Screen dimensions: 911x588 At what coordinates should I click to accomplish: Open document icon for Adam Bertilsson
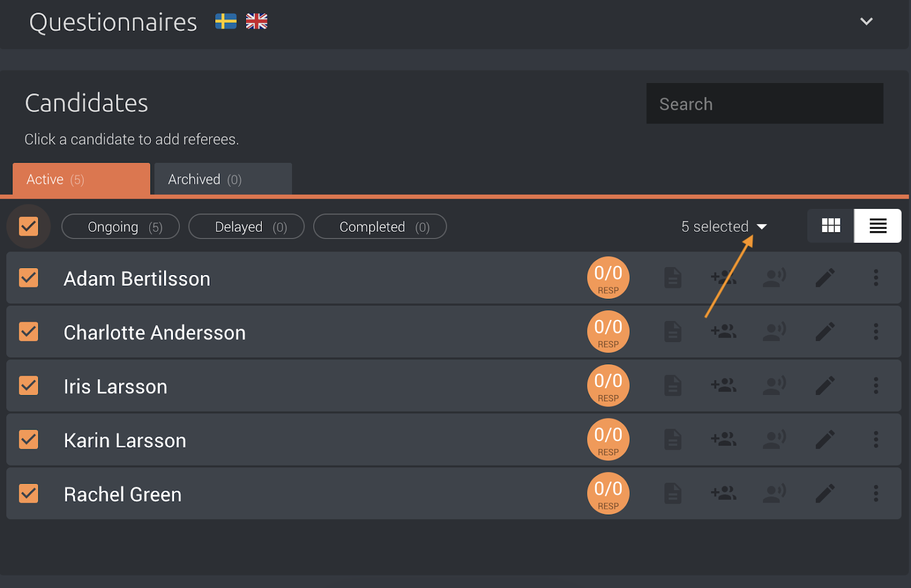click(x=672, y=278)
